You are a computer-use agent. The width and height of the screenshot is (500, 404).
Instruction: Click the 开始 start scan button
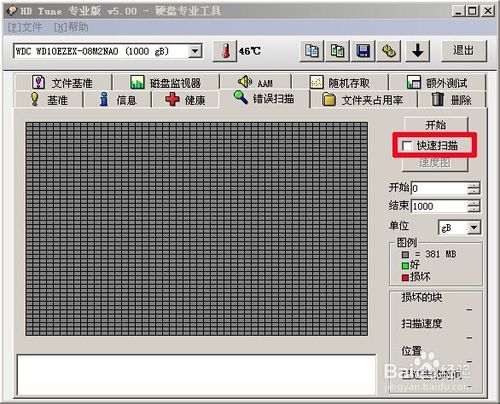coord(435,125)
